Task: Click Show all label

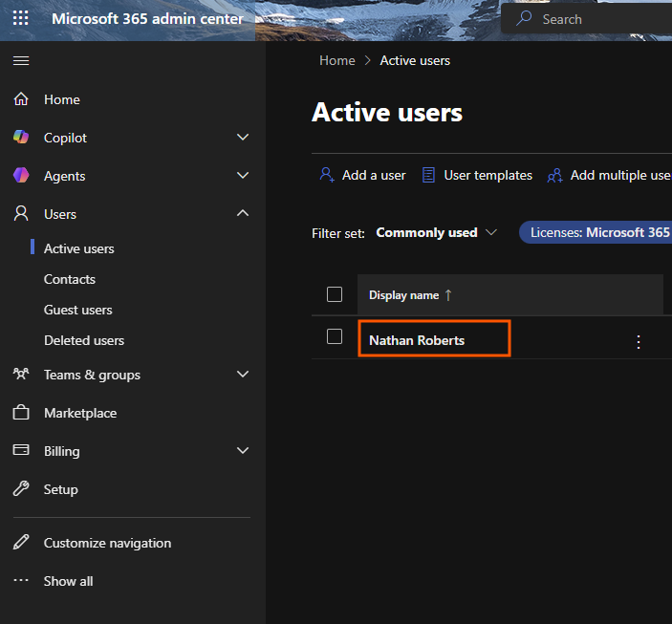Action: (68, 581)
